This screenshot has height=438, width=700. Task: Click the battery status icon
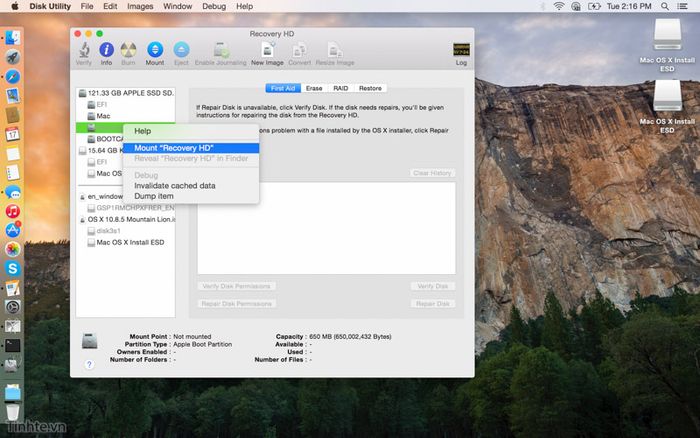click(594, 6)
